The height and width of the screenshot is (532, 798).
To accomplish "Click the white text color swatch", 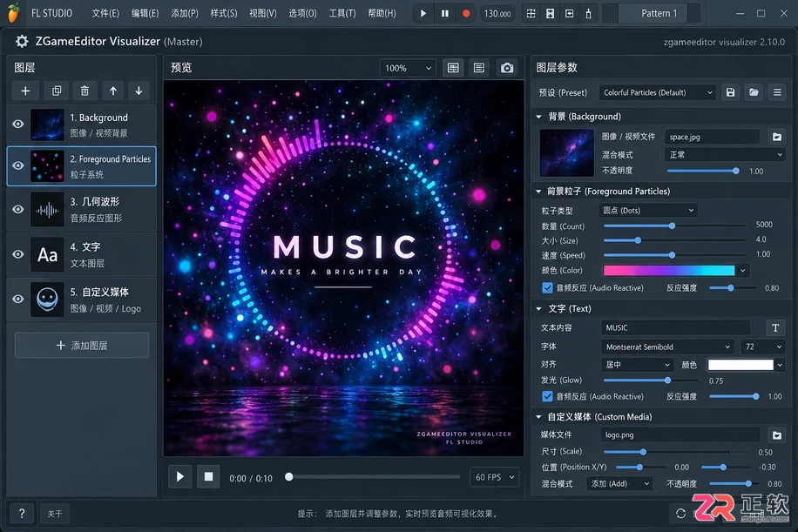I will click(x=741, y=365).
